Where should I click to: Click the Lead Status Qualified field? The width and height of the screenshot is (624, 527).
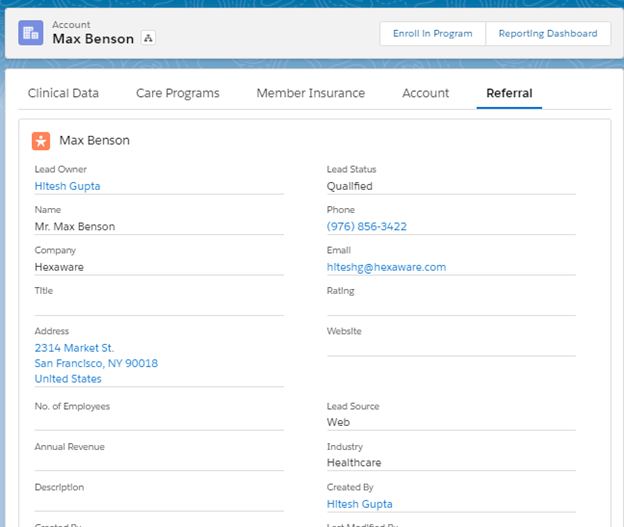[x=349, y=186]
